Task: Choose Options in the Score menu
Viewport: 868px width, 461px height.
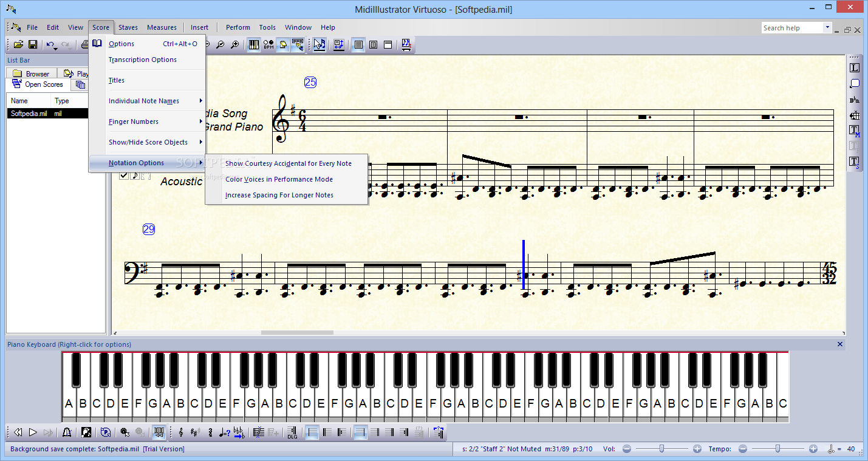Action: pos(148,44)
